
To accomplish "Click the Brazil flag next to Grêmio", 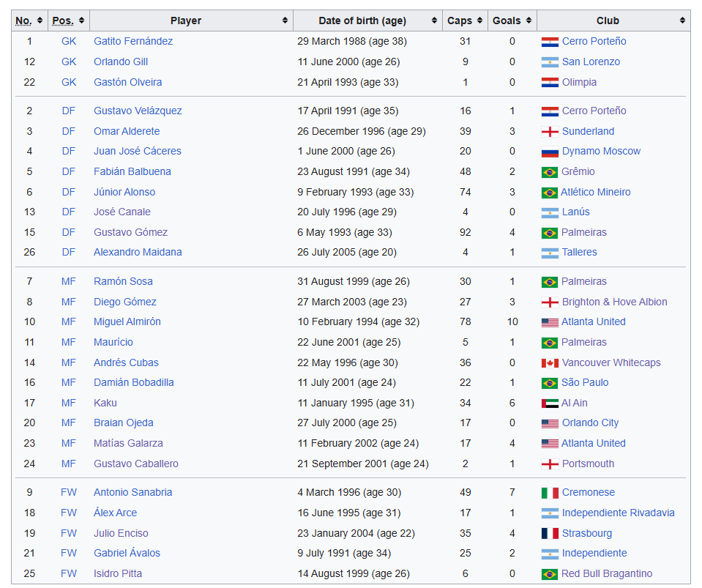I will [549, 172].
